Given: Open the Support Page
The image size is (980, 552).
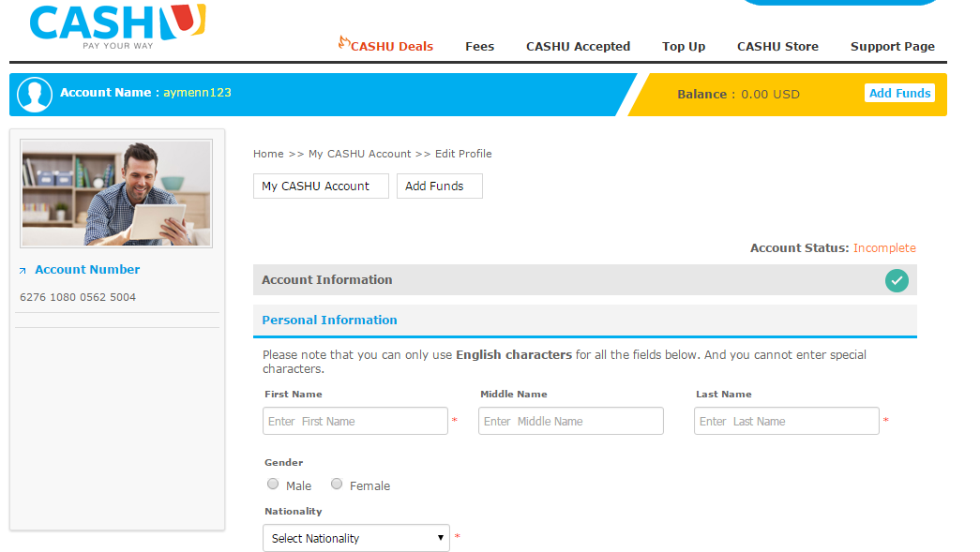Looking at the screenshot, I should click(x=893, y=46).
